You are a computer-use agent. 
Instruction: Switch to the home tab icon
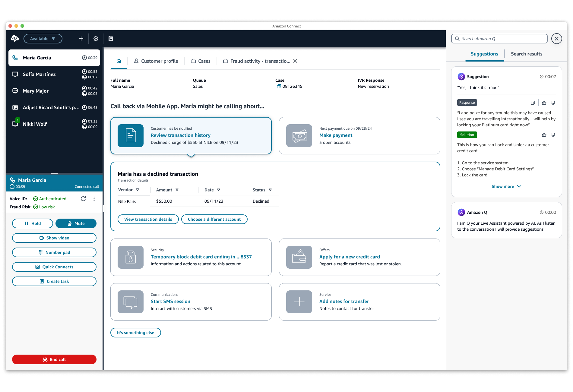coord(119,61)
